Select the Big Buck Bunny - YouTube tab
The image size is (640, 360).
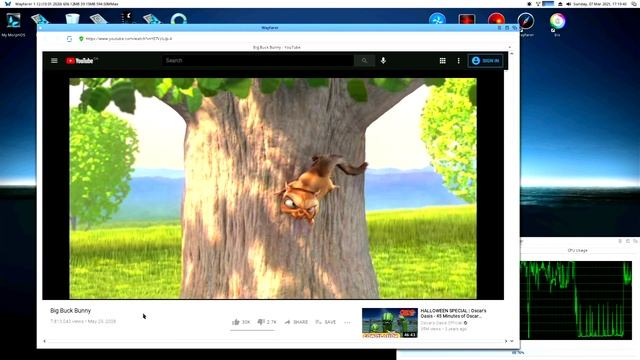[x=277, y=47]
